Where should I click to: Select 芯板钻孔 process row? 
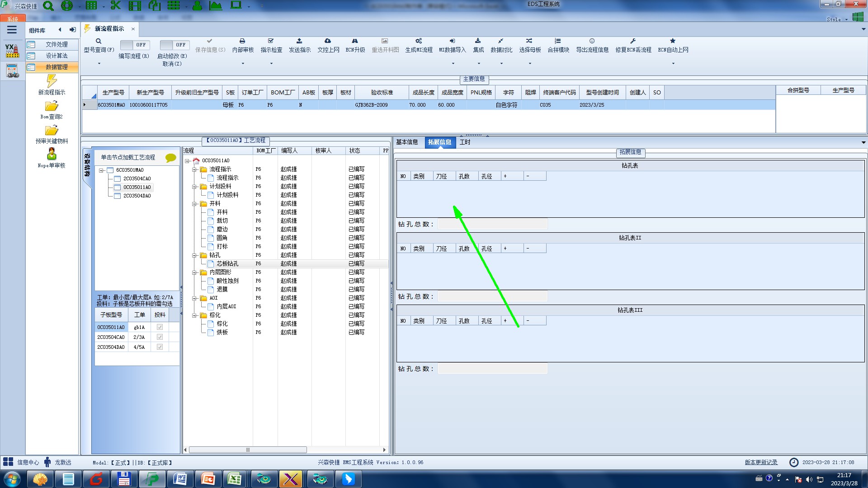[286, 264]
